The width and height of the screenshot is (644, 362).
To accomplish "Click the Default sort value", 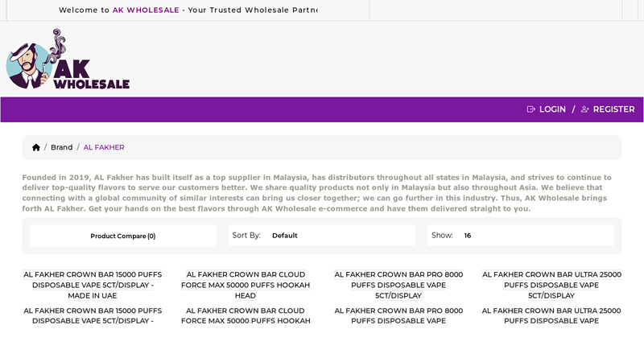I will pyautogui.click(x=284, y=236).
